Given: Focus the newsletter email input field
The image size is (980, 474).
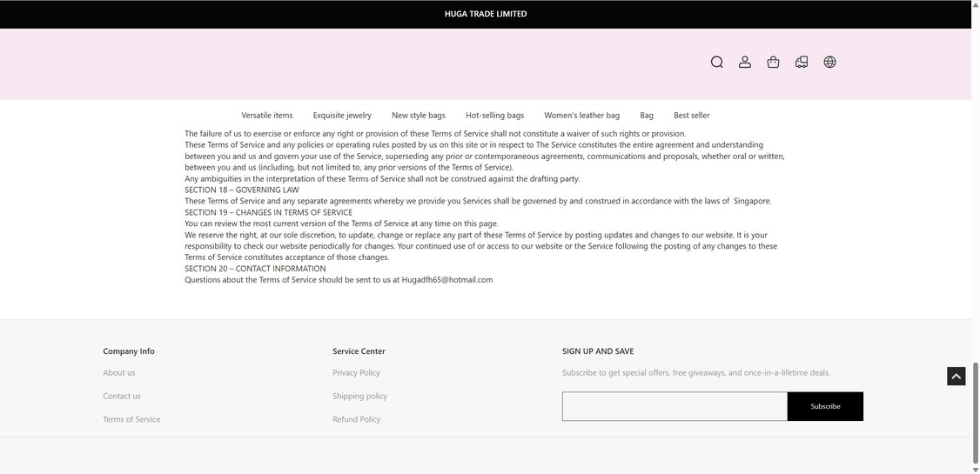Looking at the screenshot, I should point(675,407).
